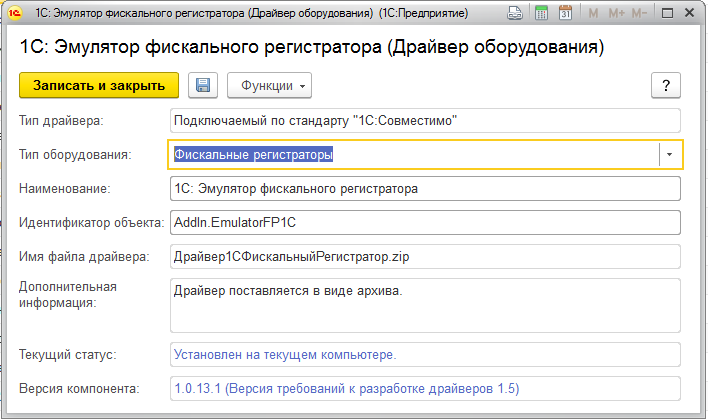Click the Записать и закрыть button
Screen dimensions: 708x420
(x=98, y=85)
